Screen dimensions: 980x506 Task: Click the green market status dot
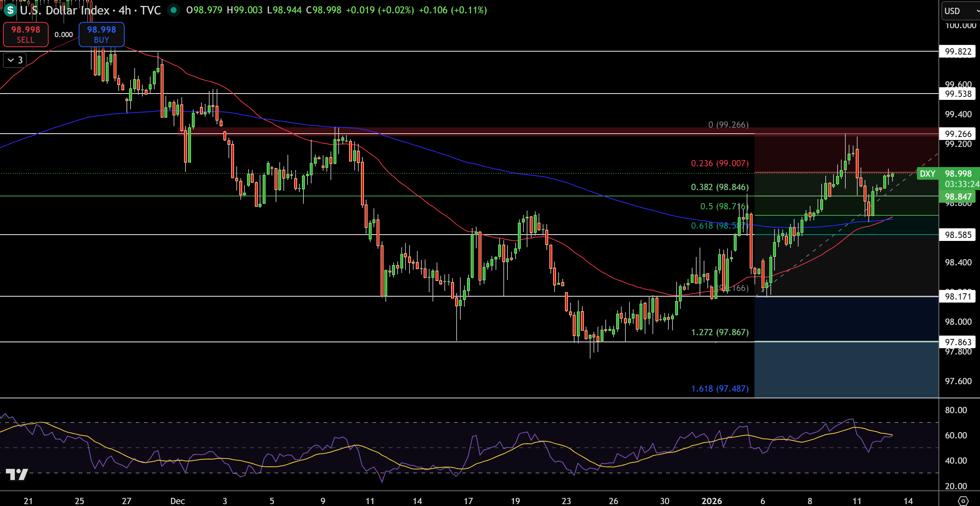click(174, 11)
